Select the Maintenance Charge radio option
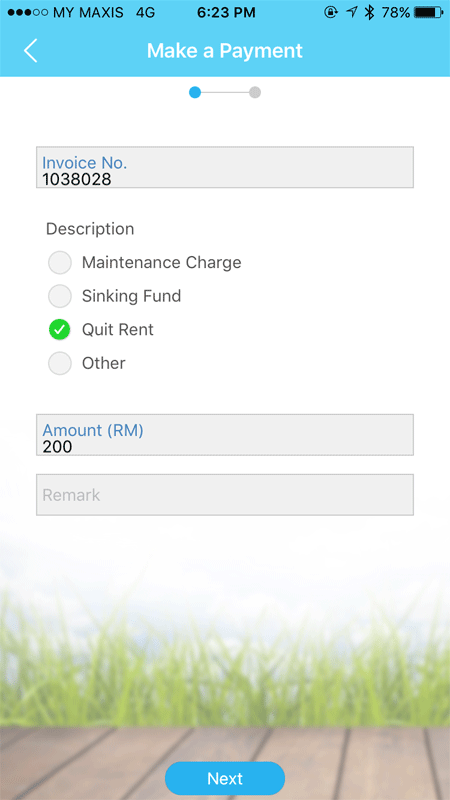Image resolution: width=450 pixels, height=800 pixels. point(60,263)
